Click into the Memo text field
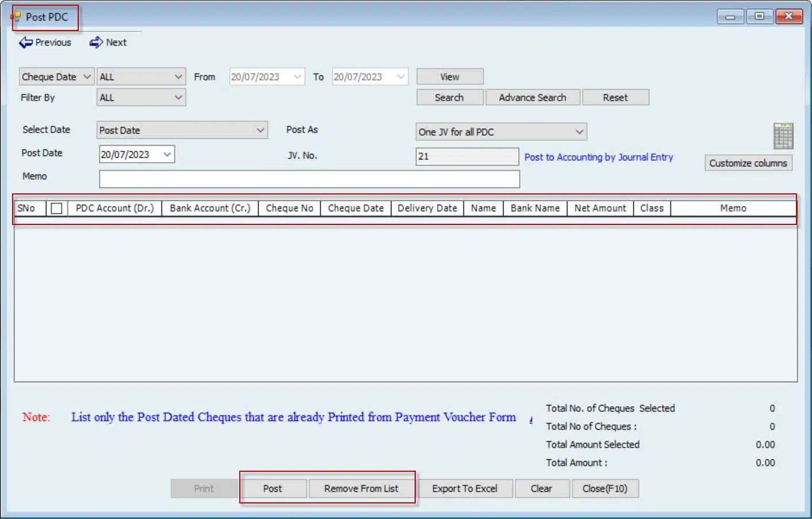Viewport: 812px width, 519px height. click(x=309, y=179)
